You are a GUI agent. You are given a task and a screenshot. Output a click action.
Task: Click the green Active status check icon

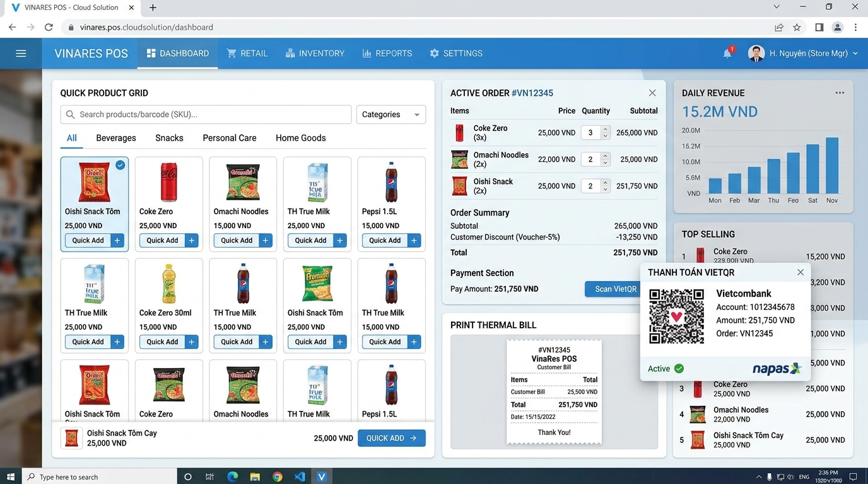(679, 369)
